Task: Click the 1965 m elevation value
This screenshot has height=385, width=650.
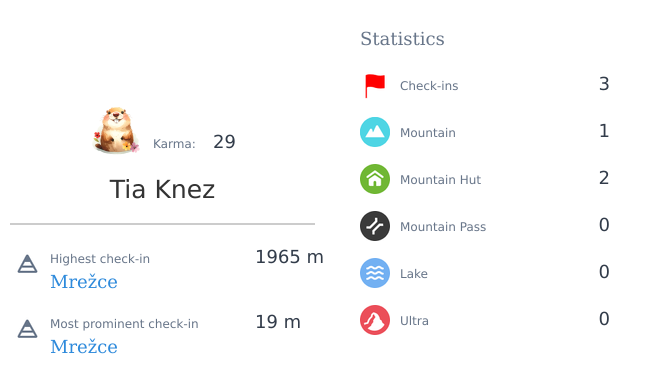Action: [x=289, y=257]
